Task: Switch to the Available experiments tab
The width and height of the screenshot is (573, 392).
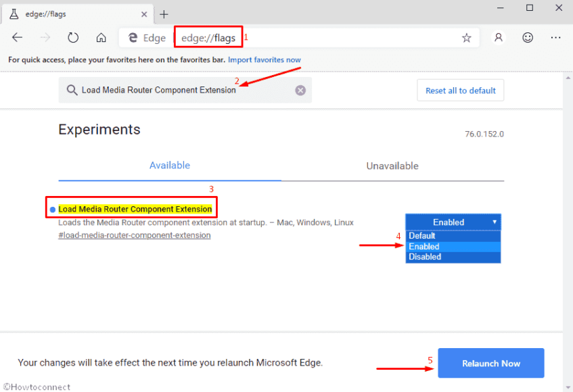Action: point(169,166)
